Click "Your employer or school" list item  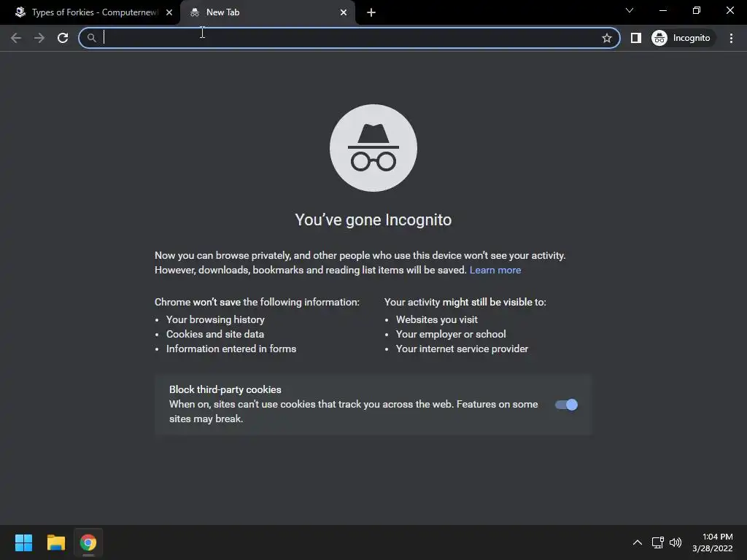pyautogui.click(x=451, y=334)
